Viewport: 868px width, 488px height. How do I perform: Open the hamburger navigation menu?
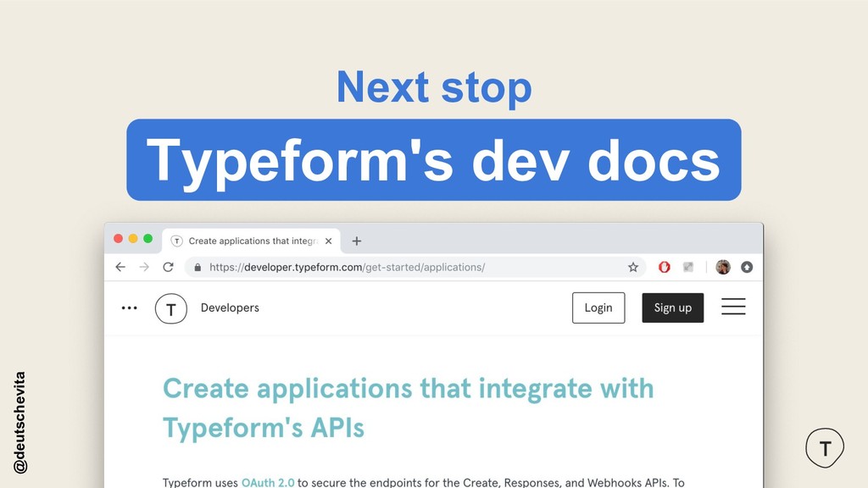tap(733, 307)
